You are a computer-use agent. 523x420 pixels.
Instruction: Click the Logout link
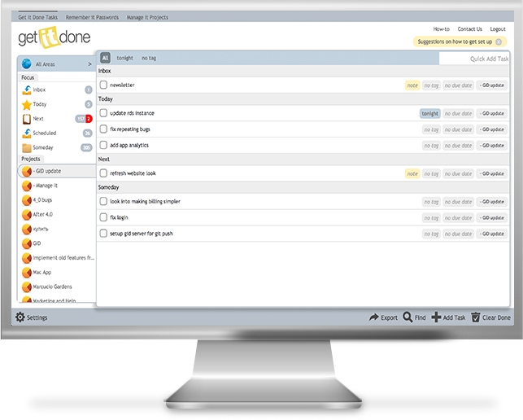click(x=498, y=29)
